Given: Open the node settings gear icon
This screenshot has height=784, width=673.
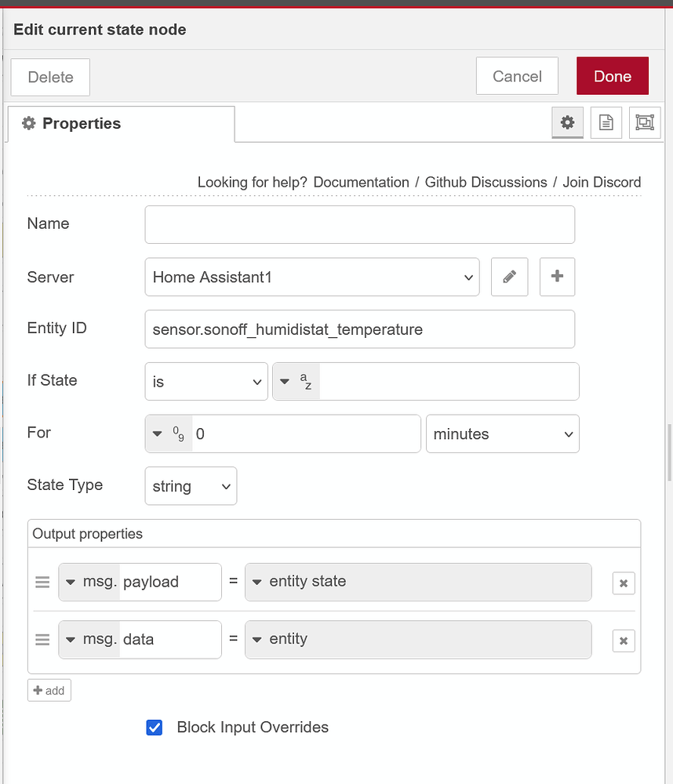Looking at the screenshot, I should (567, 122).
